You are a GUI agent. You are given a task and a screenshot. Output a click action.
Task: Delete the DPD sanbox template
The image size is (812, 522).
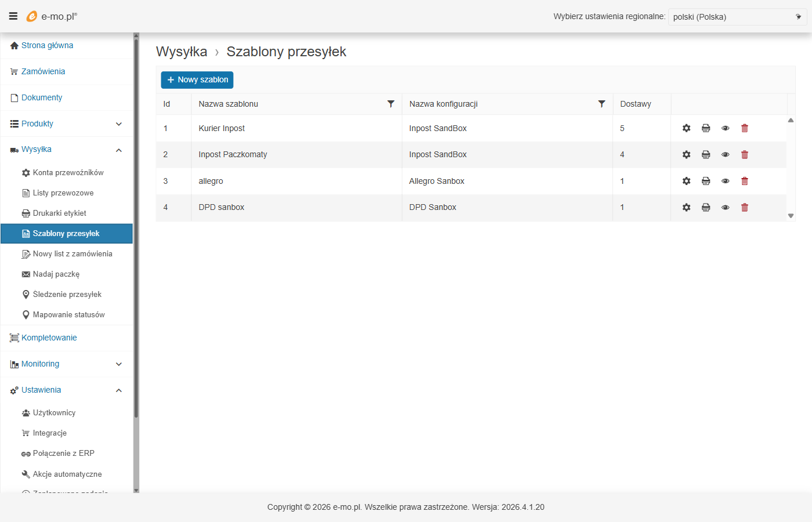(745, 208)
